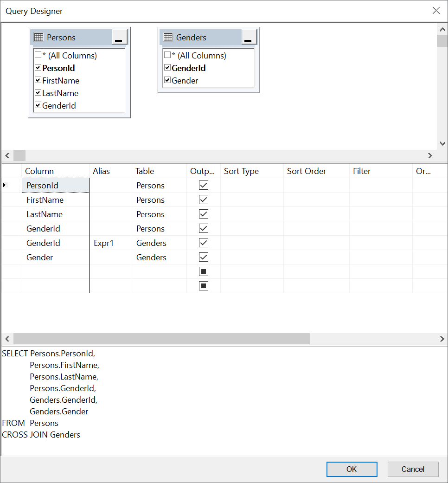Toggle last empty row Output checkbox

click(204, 286)
